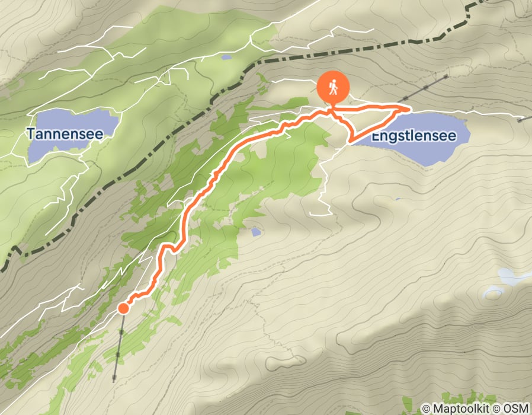
Task: Open the OSM attribution link
Action: click(x=515, y=408)
